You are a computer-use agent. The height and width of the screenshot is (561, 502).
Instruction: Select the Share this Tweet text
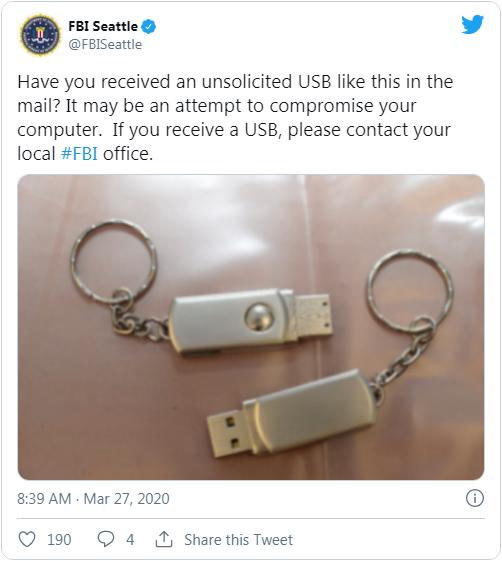tap(238, 540)
